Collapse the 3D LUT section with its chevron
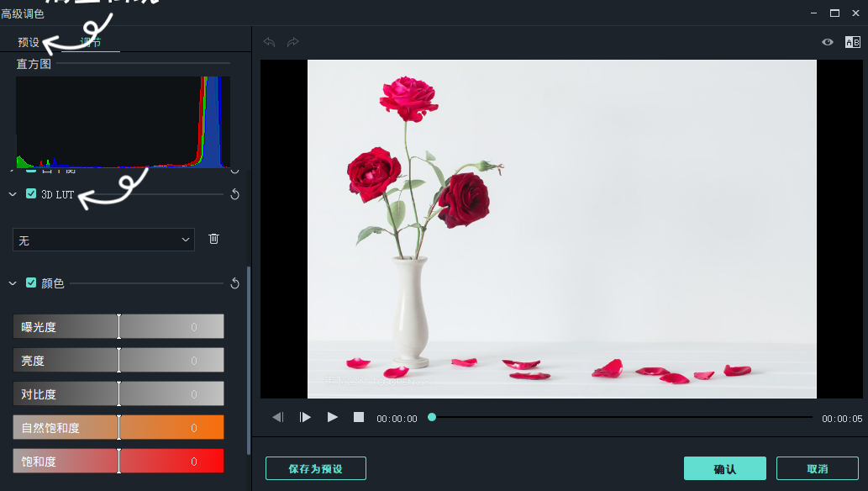 pyautogui.click(x=12, y=193)
